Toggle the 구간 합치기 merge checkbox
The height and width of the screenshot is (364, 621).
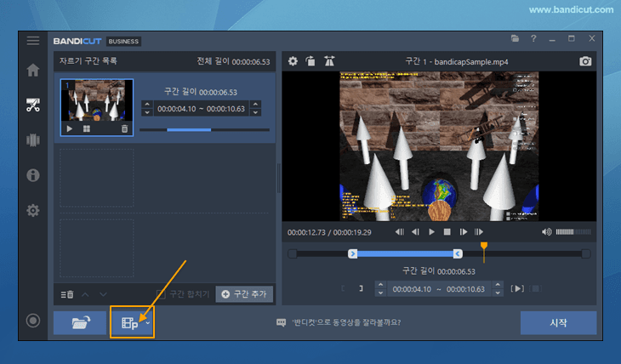[161, 294]
